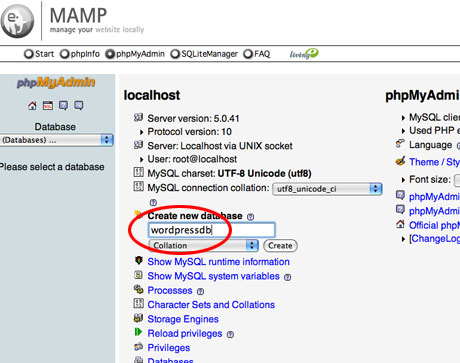This screenshot has width=460, height=363.
Task: Open phpMyAdmin documentation icon in sidebar
Action: pyautogui.click(x=63, y=106)
